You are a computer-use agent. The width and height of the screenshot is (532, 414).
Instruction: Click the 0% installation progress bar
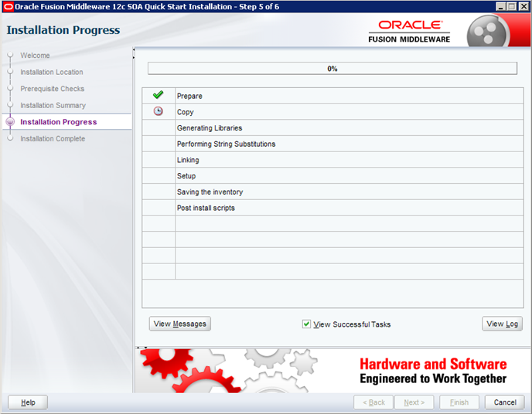(x=332, y=69)
